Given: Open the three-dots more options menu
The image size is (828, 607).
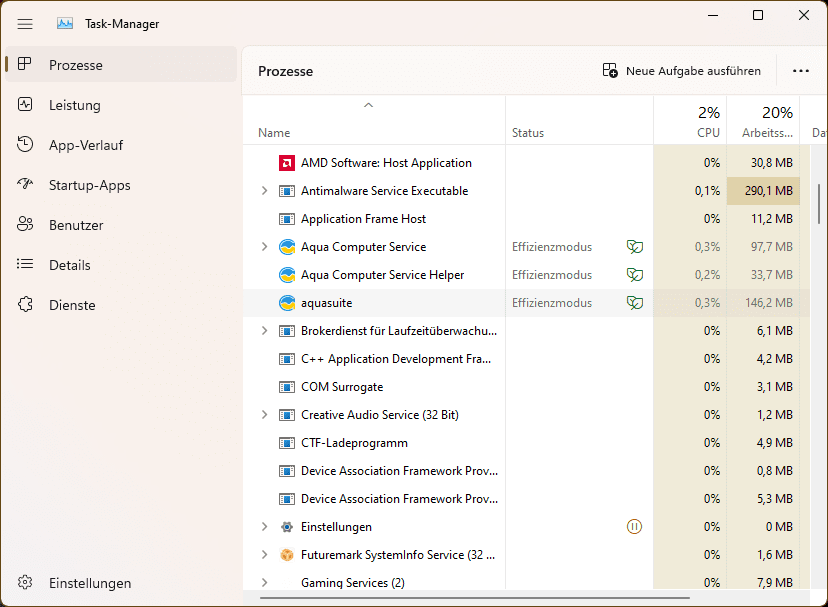Looking at the screenshot, I should [x=801, y=71].
